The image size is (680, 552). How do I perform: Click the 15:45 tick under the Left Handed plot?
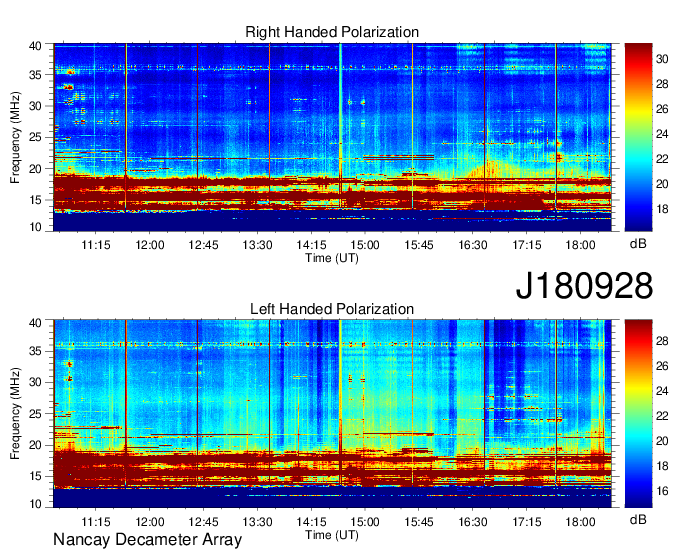click(419, 521)
